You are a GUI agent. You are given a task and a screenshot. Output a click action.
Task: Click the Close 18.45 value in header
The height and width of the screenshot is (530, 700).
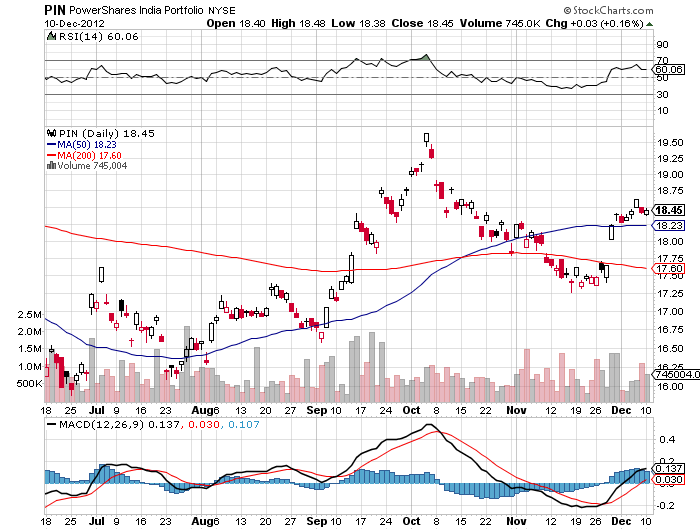click(422, 23)
